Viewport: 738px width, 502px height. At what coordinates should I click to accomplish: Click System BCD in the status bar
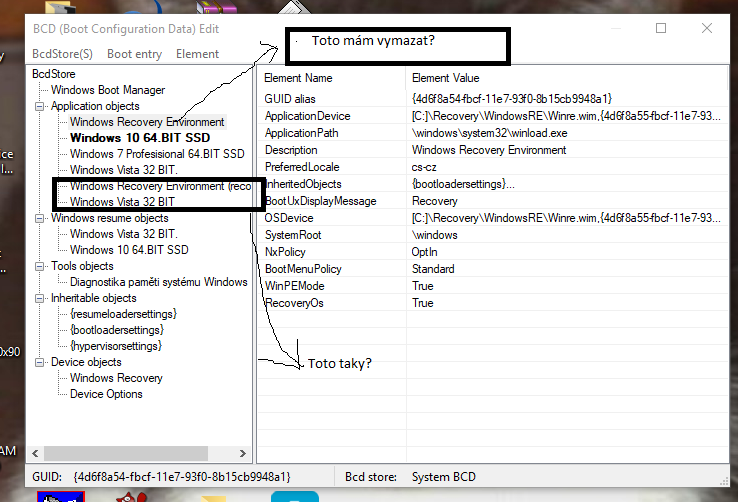(x=444, y=477)
